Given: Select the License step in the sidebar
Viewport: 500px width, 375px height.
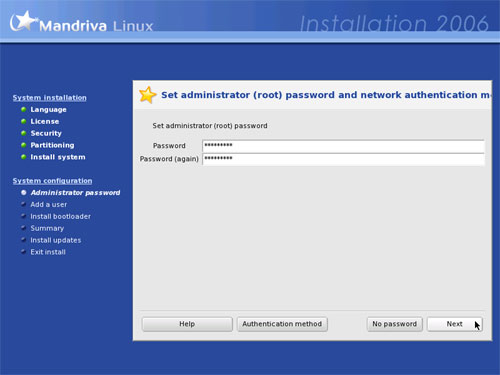Looking at the screenshot, I should point(45,121).
